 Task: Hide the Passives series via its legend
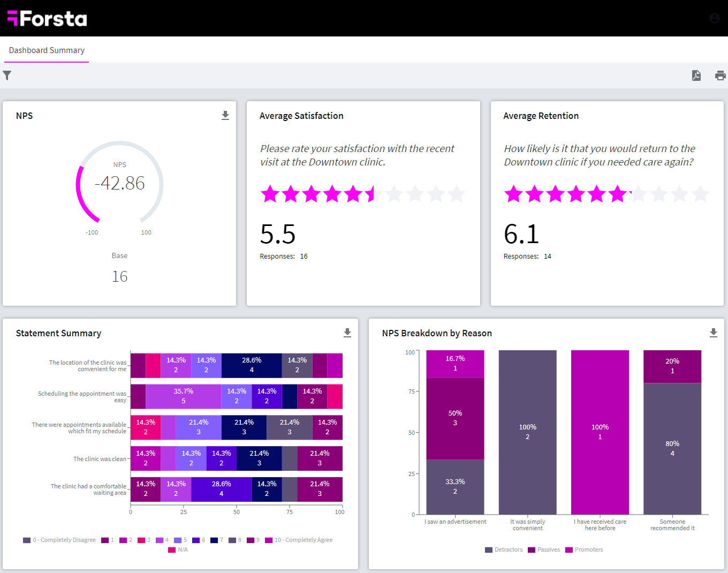click(544, 549)
